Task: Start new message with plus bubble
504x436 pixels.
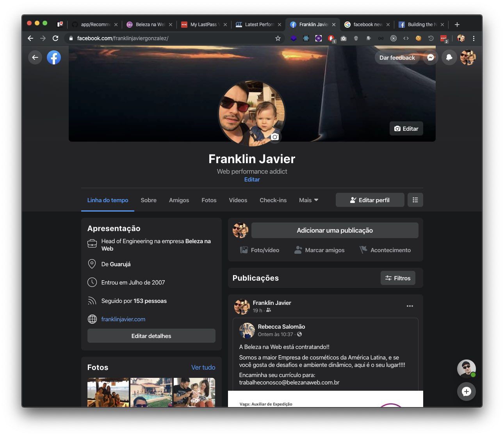Action: (x=467, y=392)
